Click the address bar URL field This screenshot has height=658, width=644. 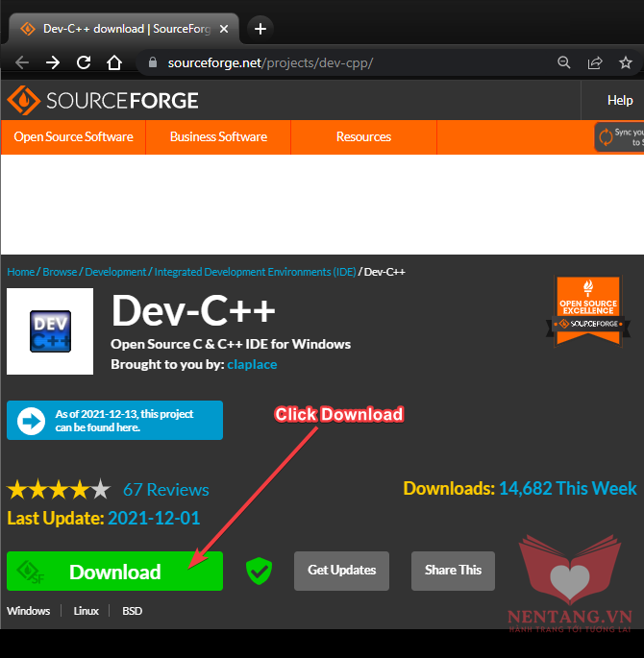pos(336,62)
